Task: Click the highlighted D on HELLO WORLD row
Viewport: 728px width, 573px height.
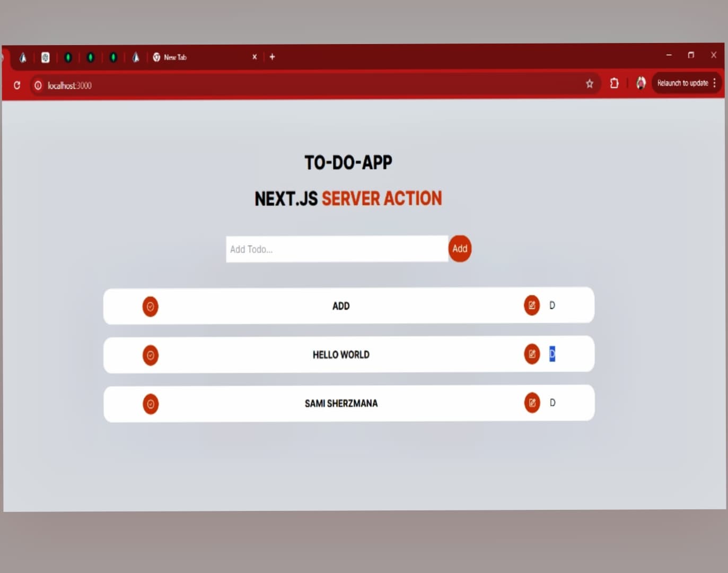Action: coord(552,354)
